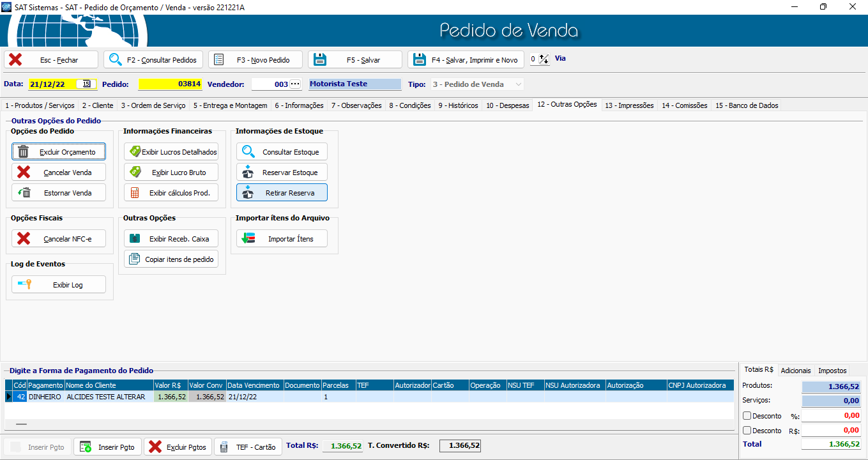Click the Vendedor lookup ellipsis button

click(295, 84)
